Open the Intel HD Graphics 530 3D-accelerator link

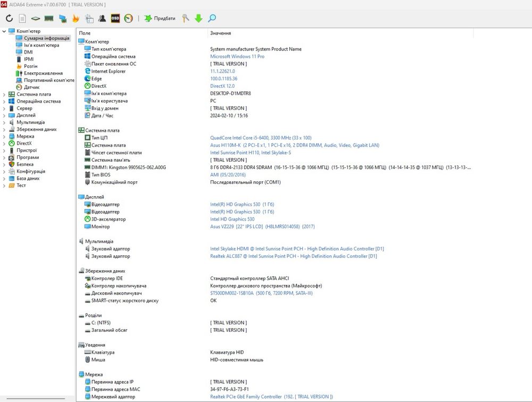point(232,219)
